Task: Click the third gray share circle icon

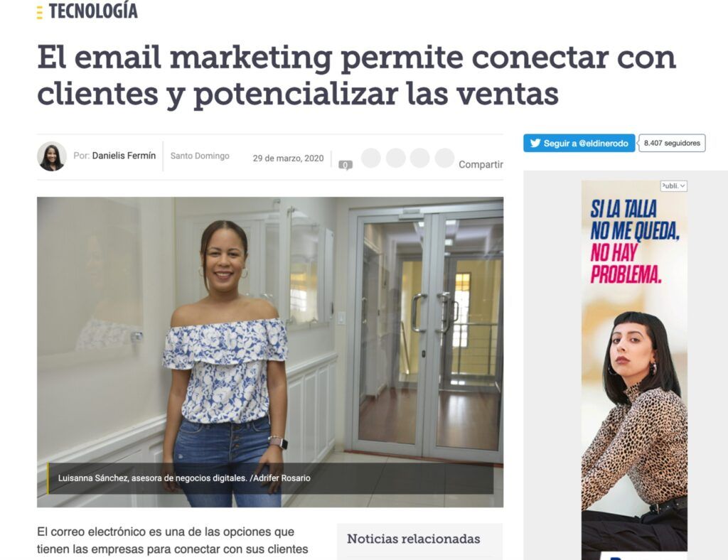Action: (x=419, y=158)
